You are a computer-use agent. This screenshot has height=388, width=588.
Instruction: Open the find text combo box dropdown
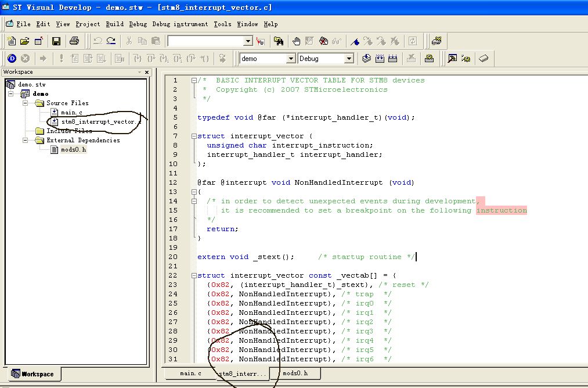tap(248, 41)
